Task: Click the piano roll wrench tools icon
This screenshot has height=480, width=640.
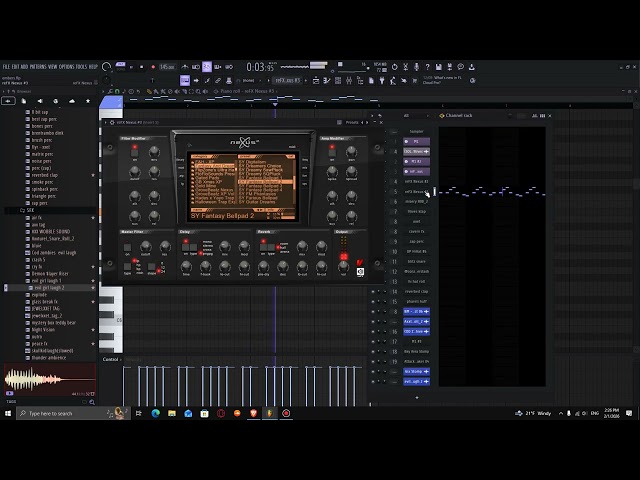Action: click(111, 91)
